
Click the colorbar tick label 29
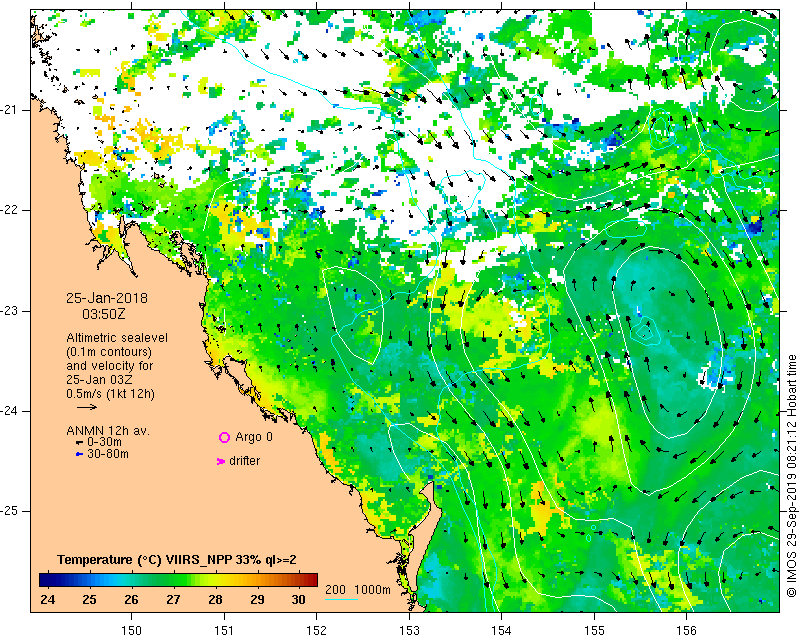pyautogui.click(x=257, y=600)
